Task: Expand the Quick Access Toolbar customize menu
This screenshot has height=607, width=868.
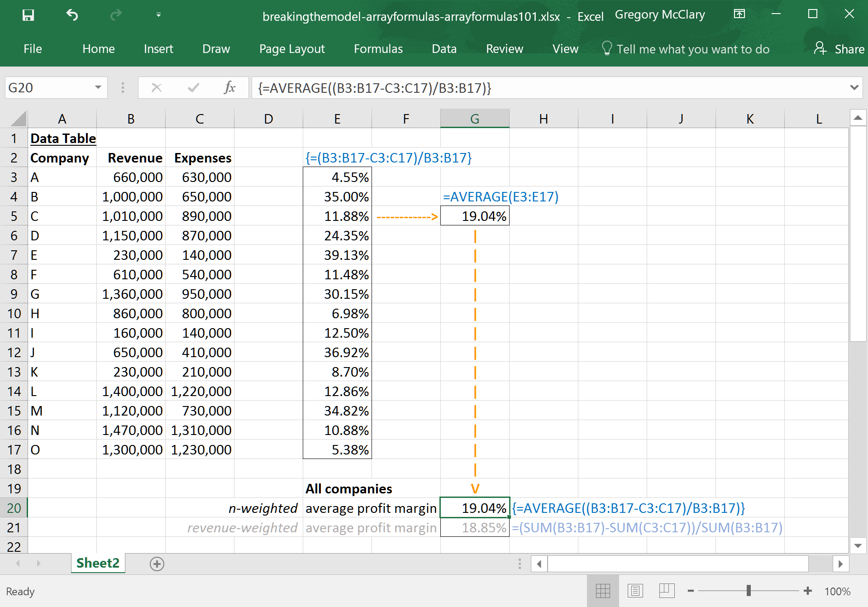Action: [158, 15]
